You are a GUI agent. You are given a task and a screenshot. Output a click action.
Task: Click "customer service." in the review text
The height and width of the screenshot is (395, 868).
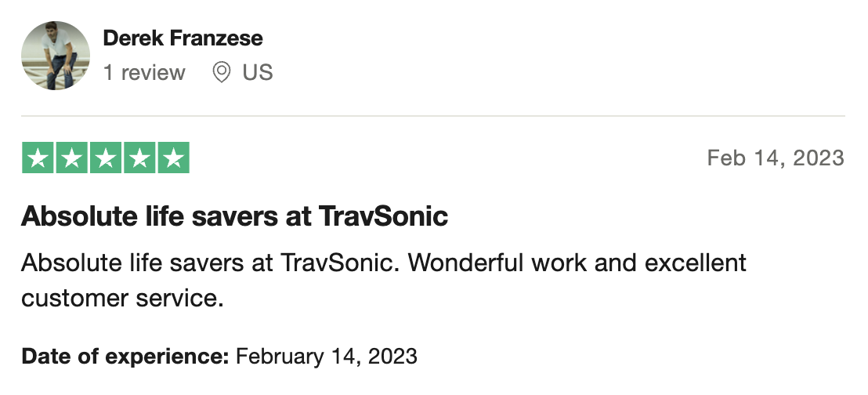(x=122, y=298)
